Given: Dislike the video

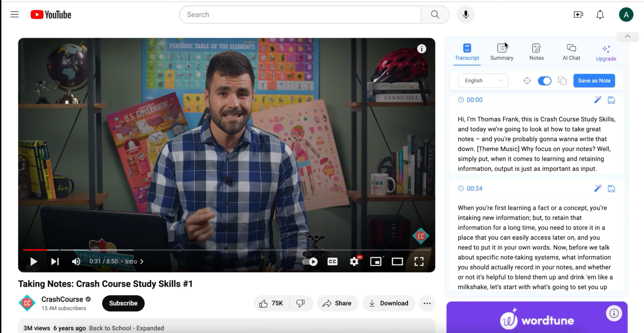Looking at the screenshot, I should (301, 303).
